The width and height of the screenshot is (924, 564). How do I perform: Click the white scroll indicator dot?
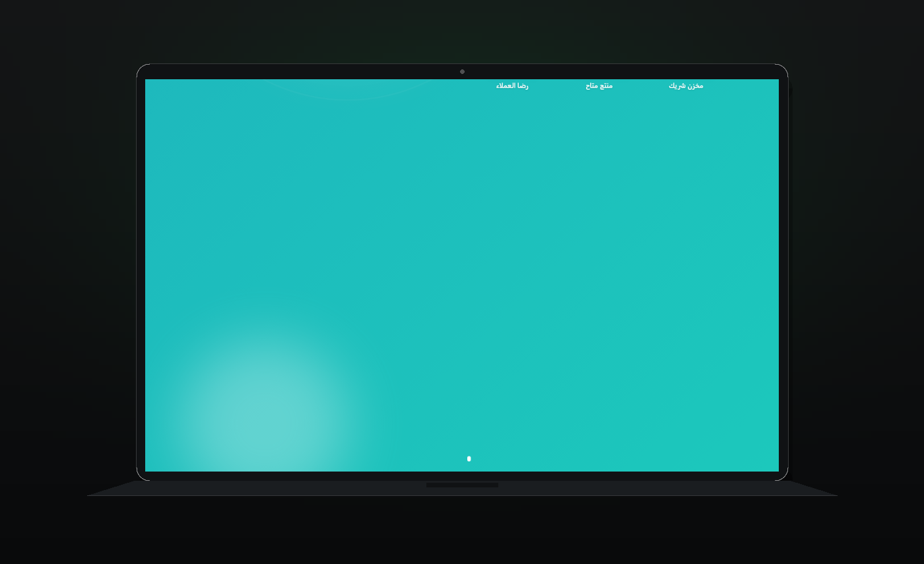point(469,458)
